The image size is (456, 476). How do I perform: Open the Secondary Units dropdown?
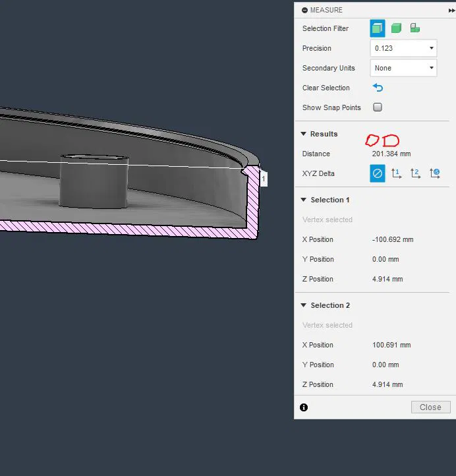click(403, 68)
